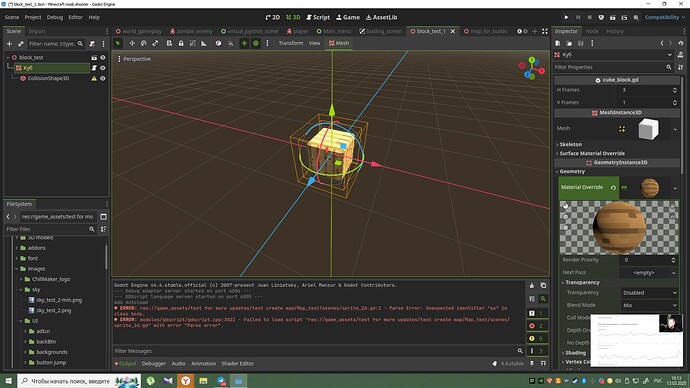Expand the Skeleton section in Inspector
Screen dimensions: 690x388
(570, 144)
